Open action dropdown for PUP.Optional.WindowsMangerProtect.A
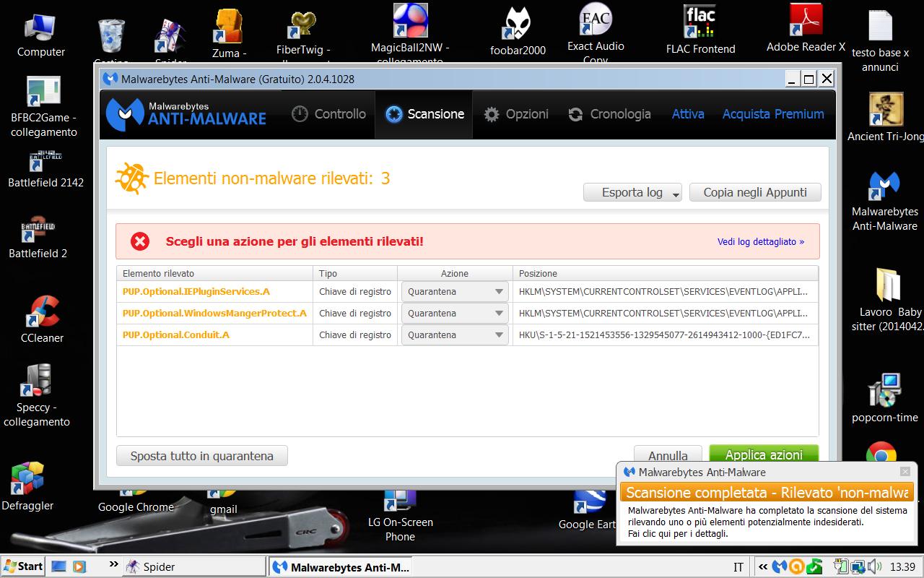Image resolution: width=924 pixels, height=578 pixels. pyautogui.click(x=455, y=314)
